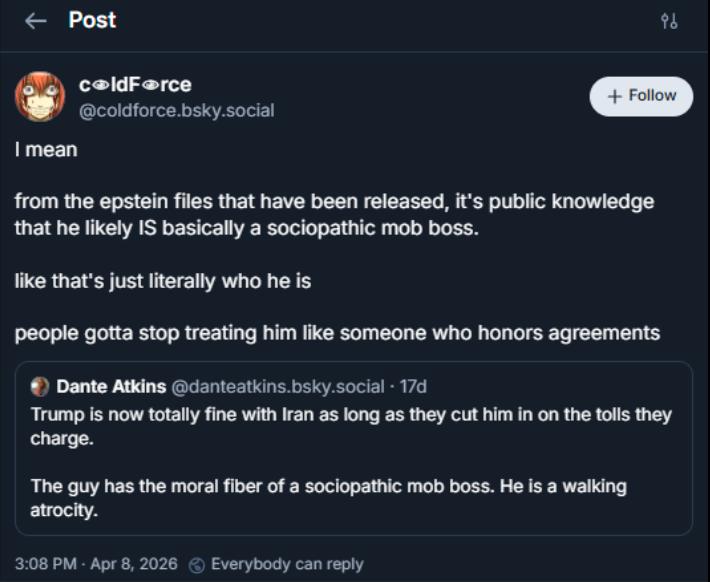This screenshot has height=582, width=710.
Task: Click the 3:08 PM Apr 8 timestamp
Action: (97, 564)
